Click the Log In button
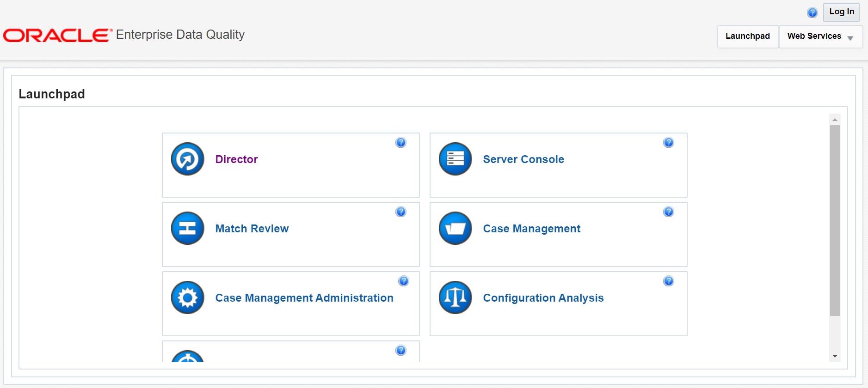Screen dimensions: 868x388 pos(841,12)
